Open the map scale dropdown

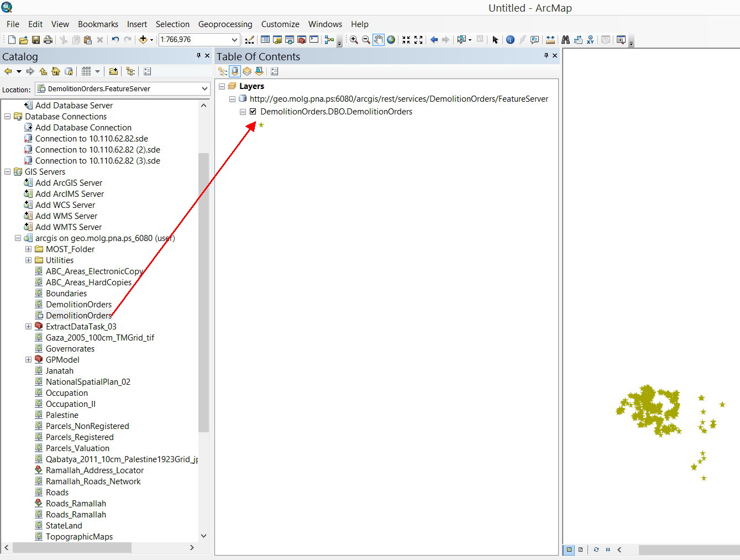click(x=235, y=40)
